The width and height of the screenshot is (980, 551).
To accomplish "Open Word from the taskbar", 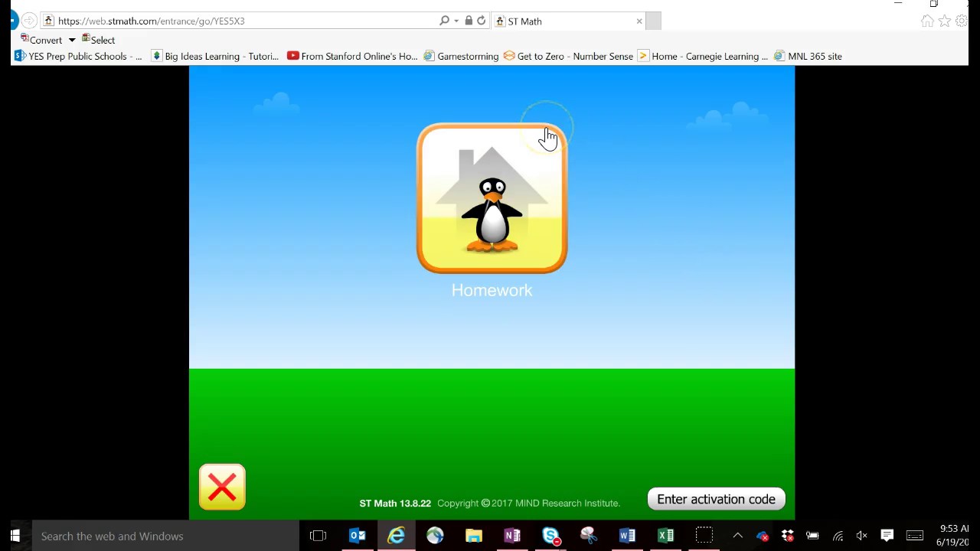I will [x=626, y=536].
